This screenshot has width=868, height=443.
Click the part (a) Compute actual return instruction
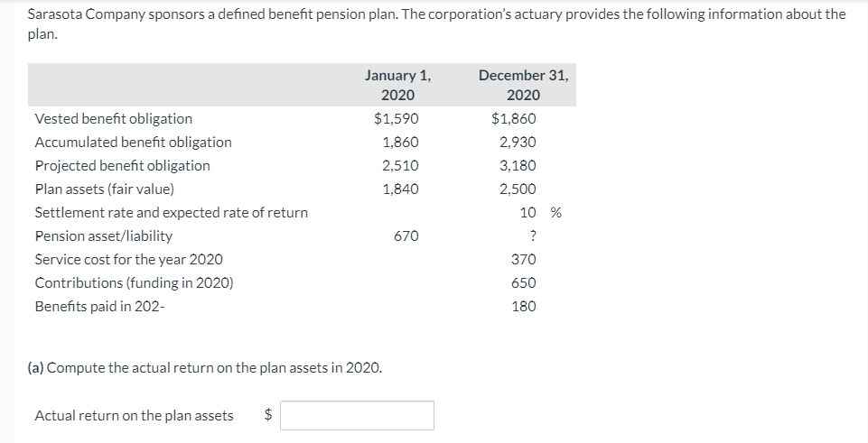coord(204,367)
